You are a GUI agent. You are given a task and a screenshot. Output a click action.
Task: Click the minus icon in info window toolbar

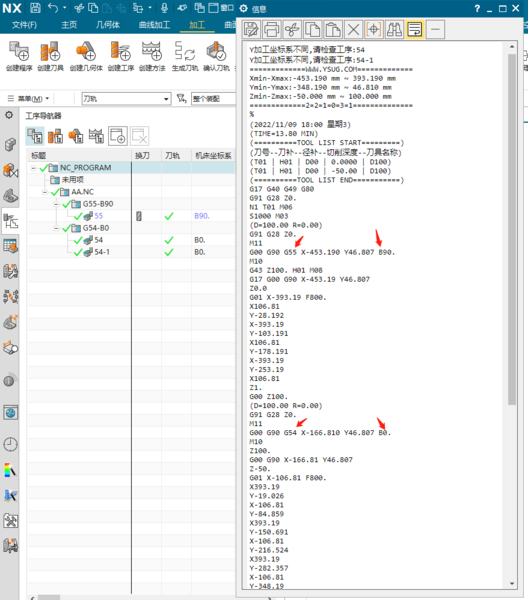435,29
